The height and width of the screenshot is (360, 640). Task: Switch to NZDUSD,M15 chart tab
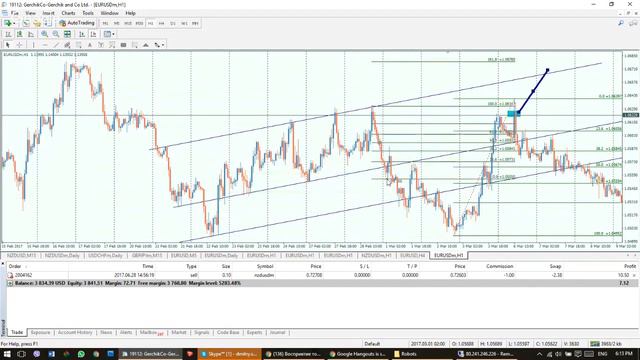point(21,256)
